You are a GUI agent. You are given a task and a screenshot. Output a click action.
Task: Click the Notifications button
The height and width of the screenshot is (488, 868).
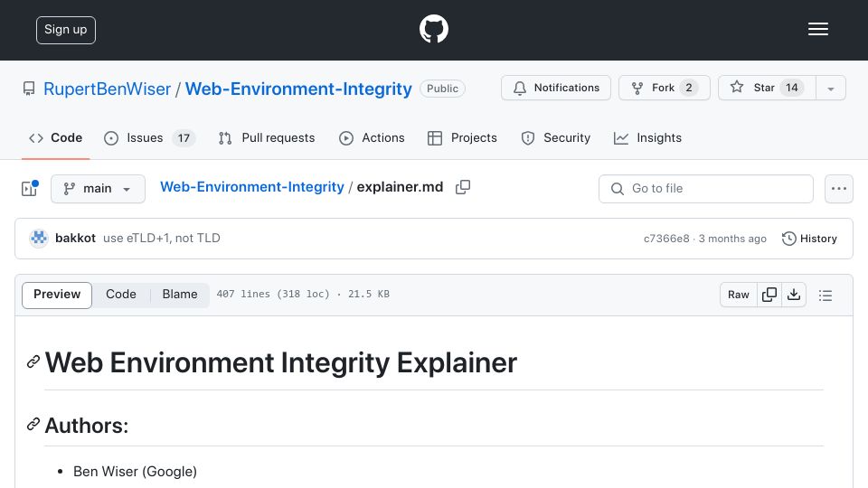tap(556, 88)
